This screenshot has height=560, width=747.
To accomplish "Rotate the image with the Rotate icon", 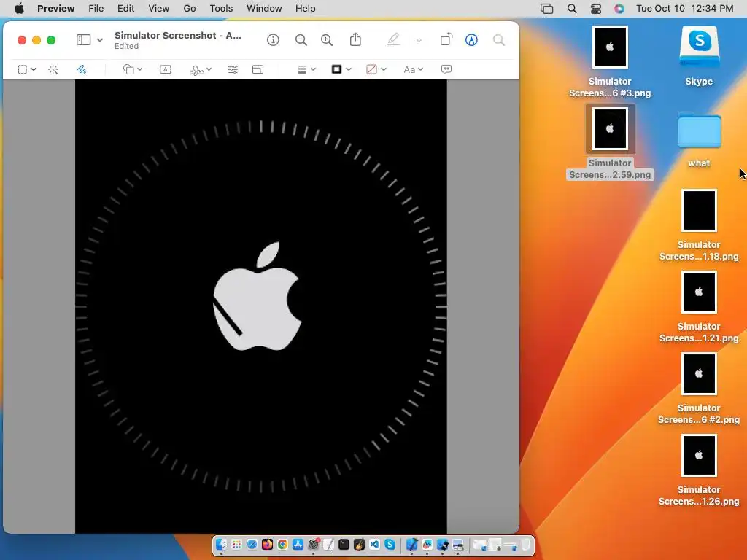I will (x=446, y=39).
